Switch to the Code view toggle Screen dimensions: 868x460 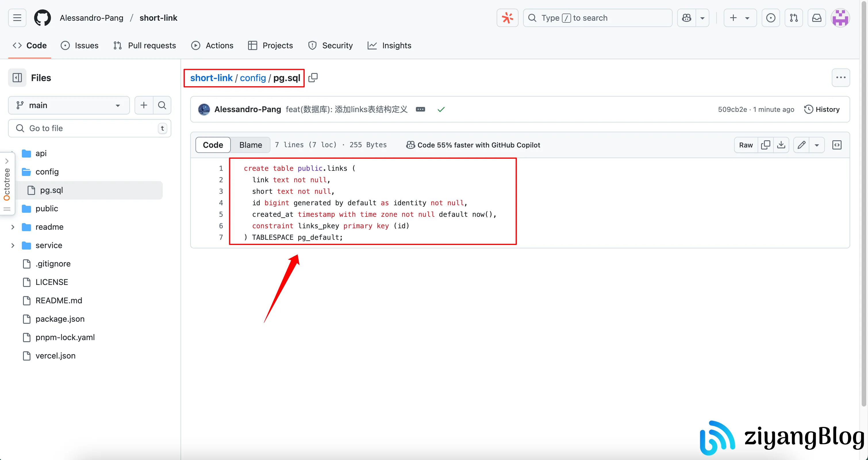click(213, 145)
